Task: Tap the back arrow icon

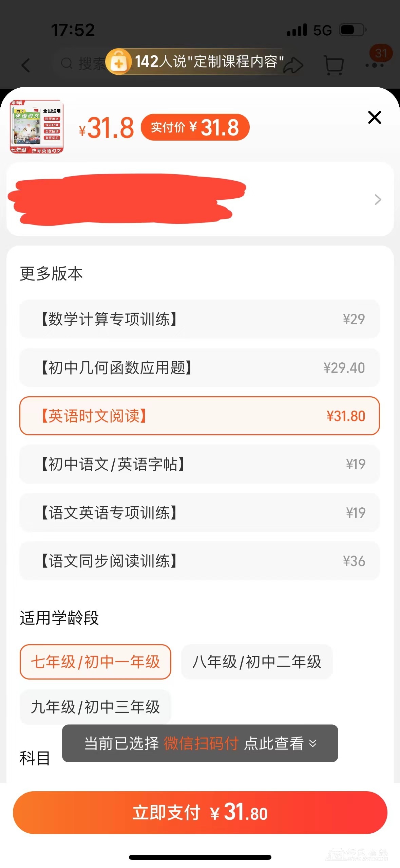Action: click(x=26, y=65)
